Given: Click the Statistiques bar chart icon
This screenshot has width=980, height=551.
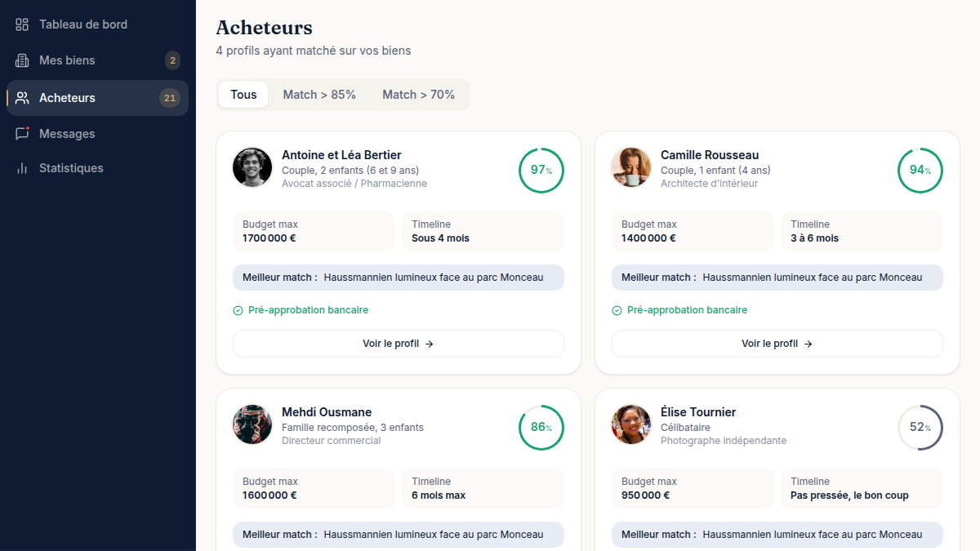Looking at the screenshot, I should (22, 168).
